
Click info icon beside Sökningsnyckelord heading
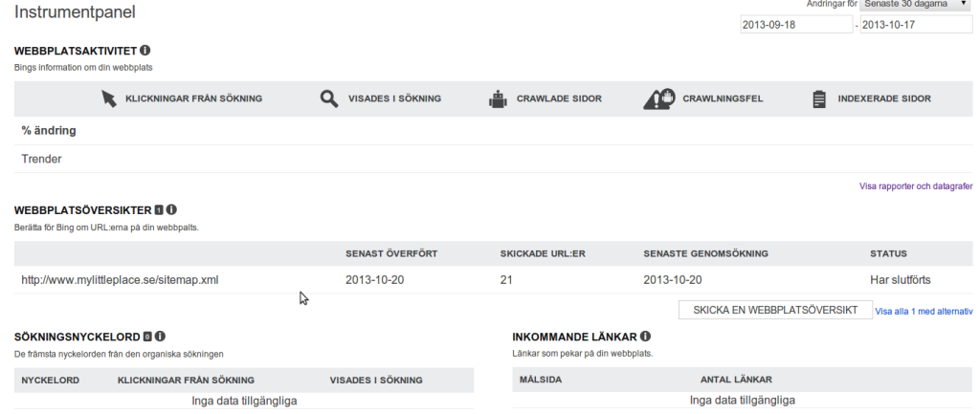(x=161, y=337)
